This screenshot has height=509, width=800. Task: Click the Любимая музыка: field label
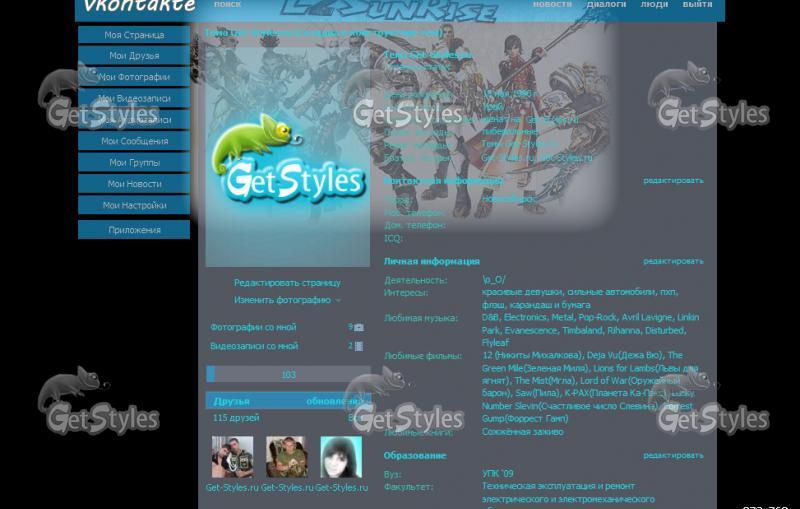tap(421, 318)
